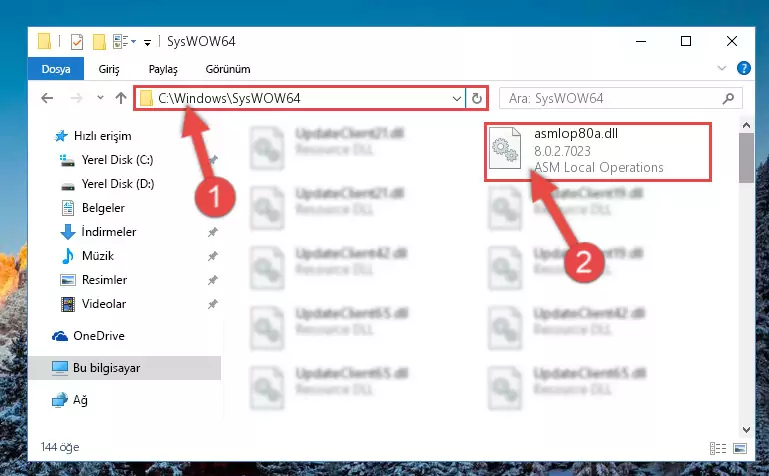Switch to the Görünüm ribbon tab

click(x=228, y=69)
